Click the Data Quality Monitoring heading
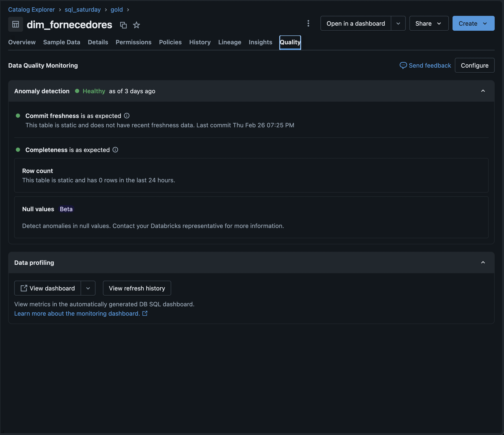The height and width of the screenshot is (435, 504). 43,65
